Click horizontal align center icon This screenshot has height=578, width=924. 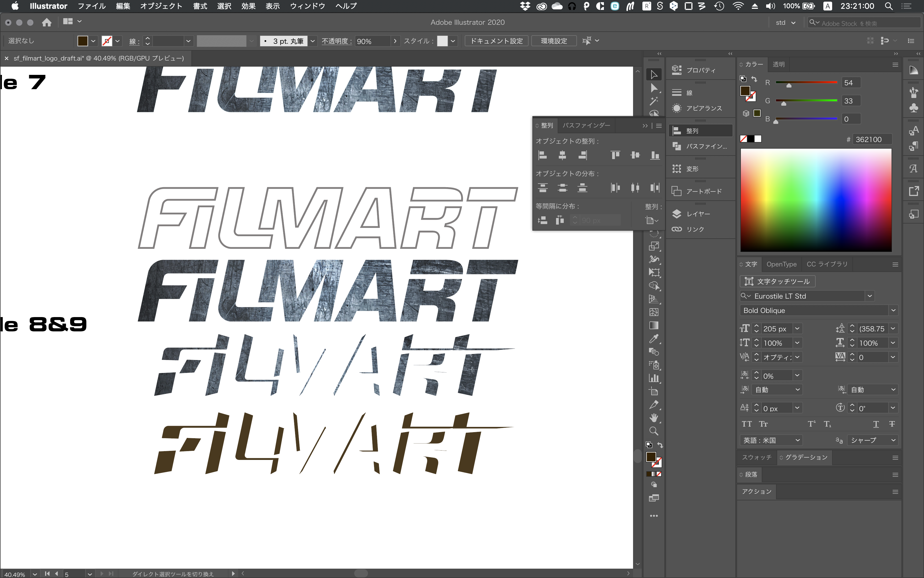[x=562, y=155]
